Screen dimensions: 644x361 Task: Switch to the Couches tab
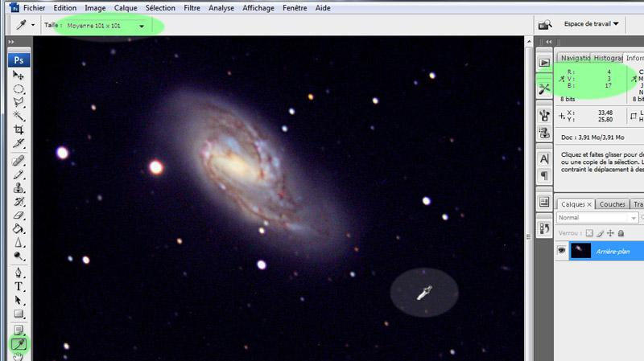tap(612, 204)
